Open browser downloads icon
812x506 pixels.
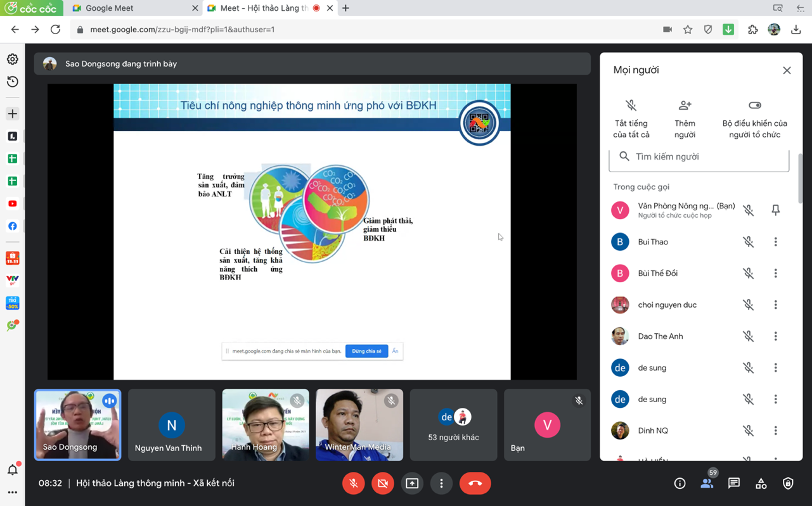pos(796,30)
